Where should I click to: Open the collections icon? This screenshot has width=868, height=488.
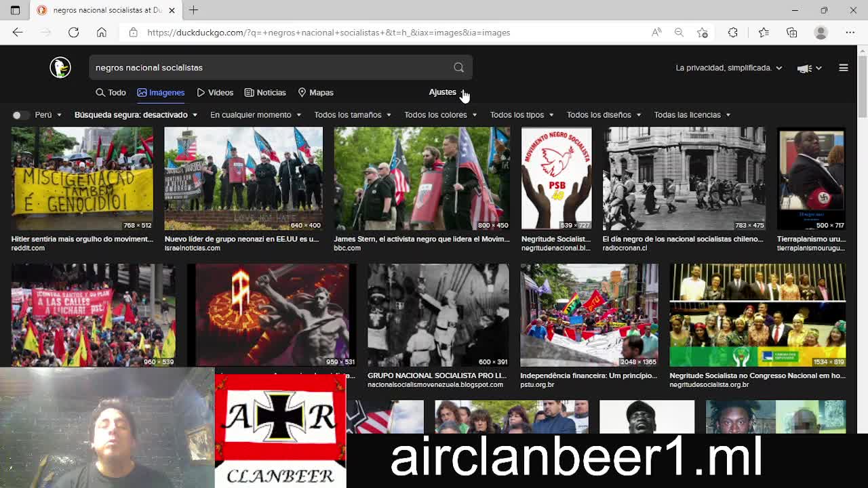792,33
